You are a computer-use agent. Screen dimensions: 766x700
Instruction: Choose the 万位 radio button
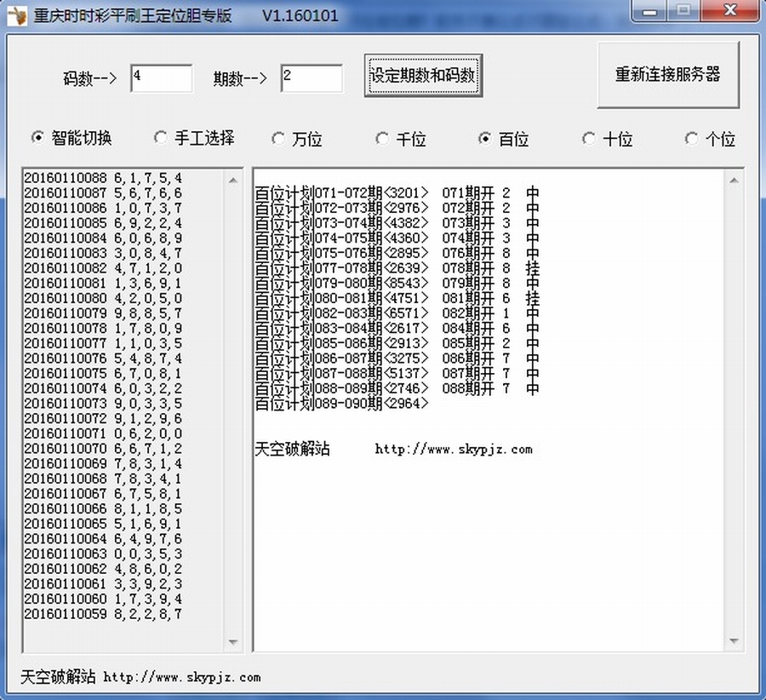tap(278, 139)
